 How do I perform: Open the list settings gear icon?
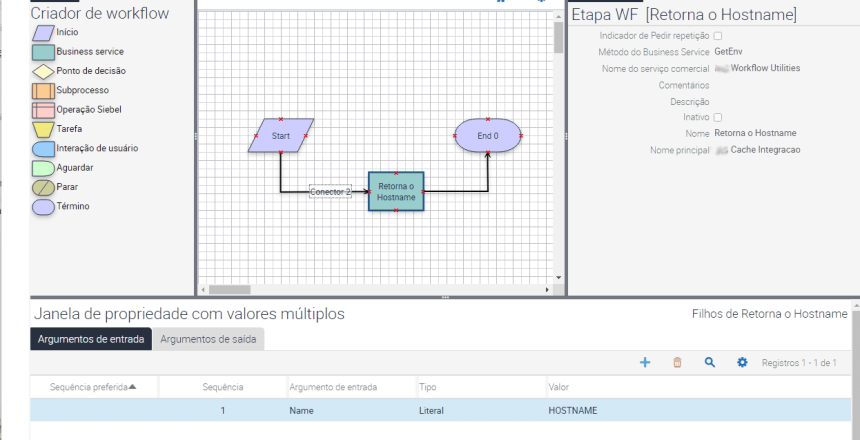coord(742,363)
